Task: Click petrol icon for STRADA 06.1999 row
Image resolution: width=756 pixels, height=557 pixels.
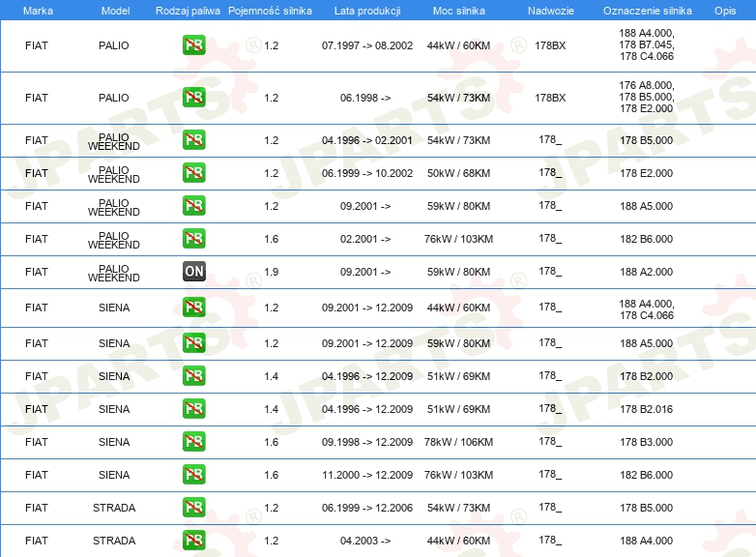Action: 193,508
